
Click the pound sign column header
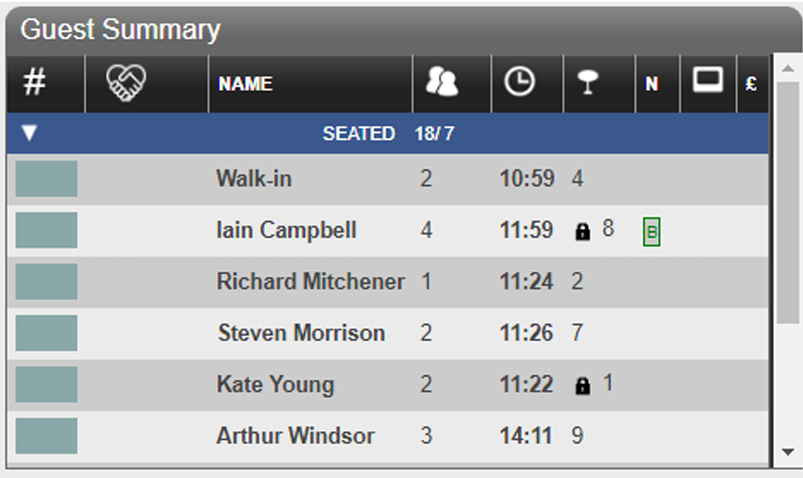pyautogui.click(x=750, y=85)
